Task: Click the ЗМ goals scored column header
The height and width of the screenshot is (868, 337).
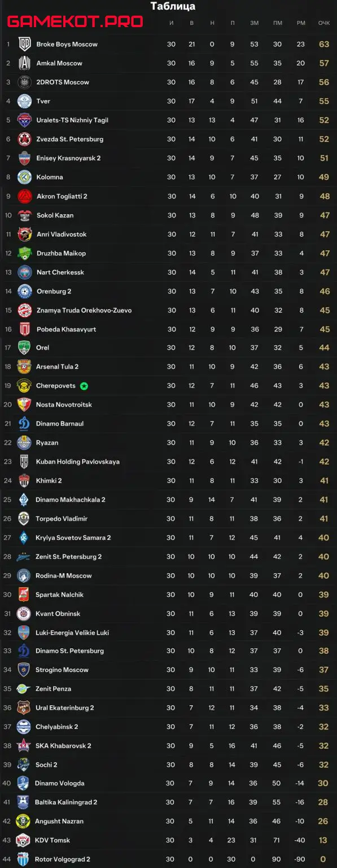Action: tap(254, 23)
